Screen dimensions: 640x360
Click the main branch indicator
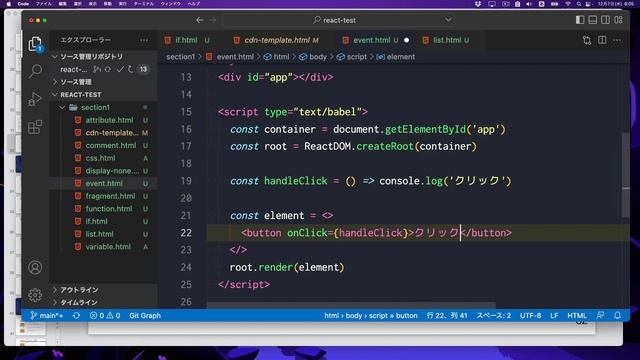pyautogui.click(x=47, y=316)
